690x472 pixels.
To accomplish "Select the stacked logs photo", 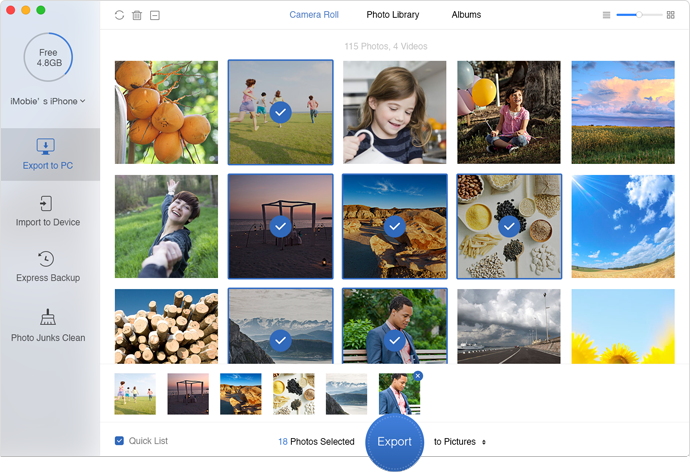I will (166, 326).
